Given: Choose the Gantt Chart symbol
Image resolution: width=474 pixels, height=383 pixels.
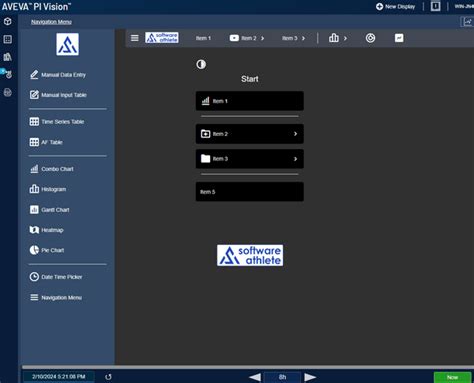Looking at the screenshot, I should point(50,210).
